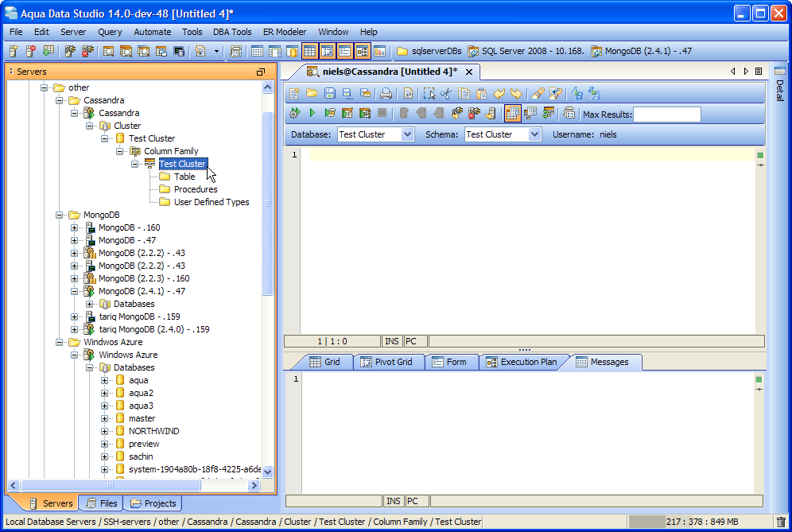The width and height of the screenshot is (792, 532).
Task: Click the Paste clipboard icon
Action: 481,94
